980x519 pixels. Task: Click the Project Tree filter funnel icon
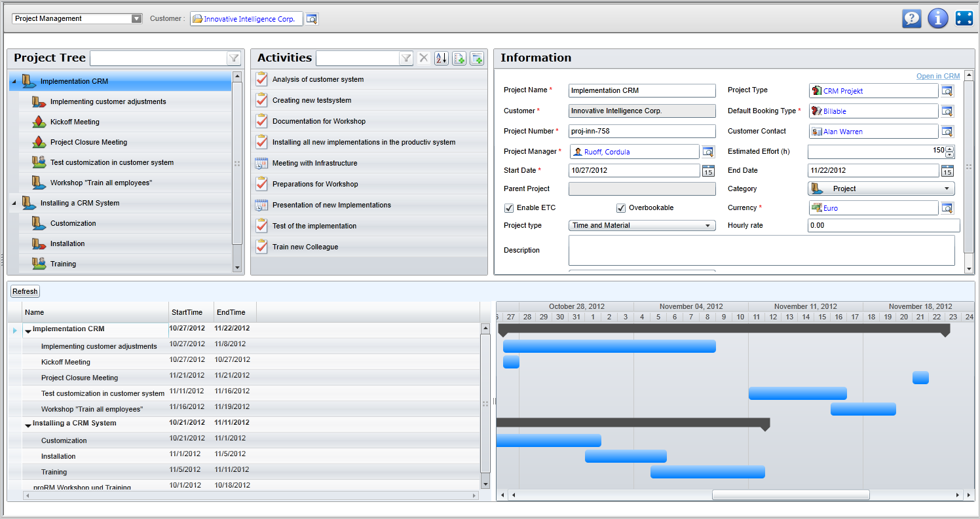(x=234, y=58)
